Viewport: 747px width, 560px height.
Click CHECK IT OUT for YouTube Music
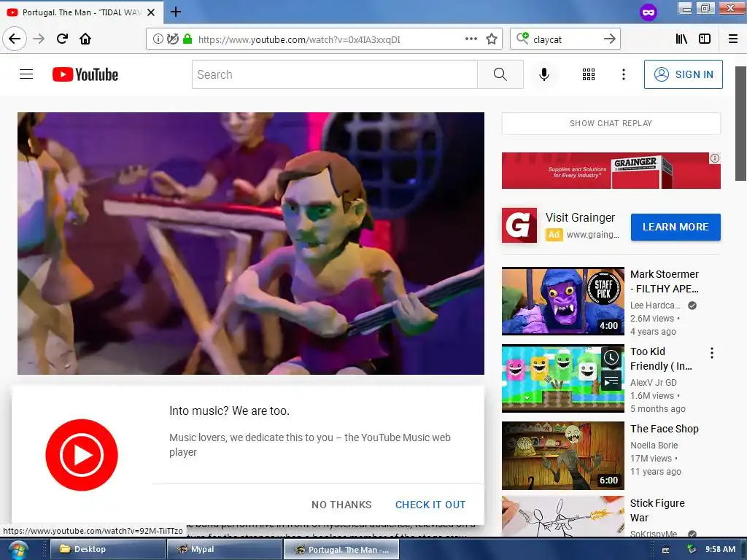pos(430,505)
